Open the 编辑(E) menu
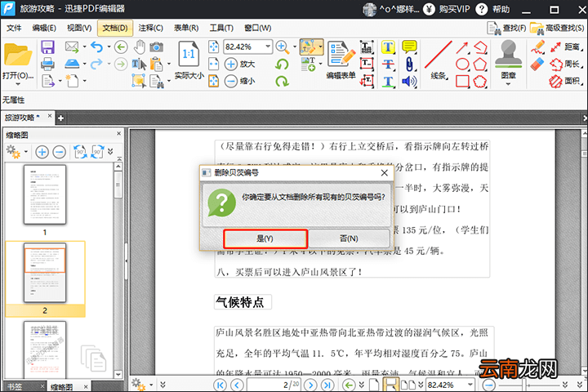 tap(44, 28)
